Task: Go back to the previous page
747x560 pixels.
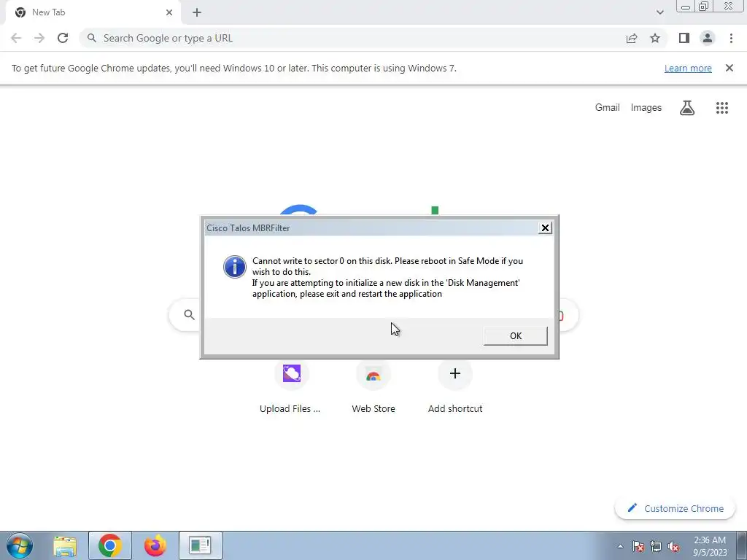Action: pyautogui.click(x=16, y=38)
